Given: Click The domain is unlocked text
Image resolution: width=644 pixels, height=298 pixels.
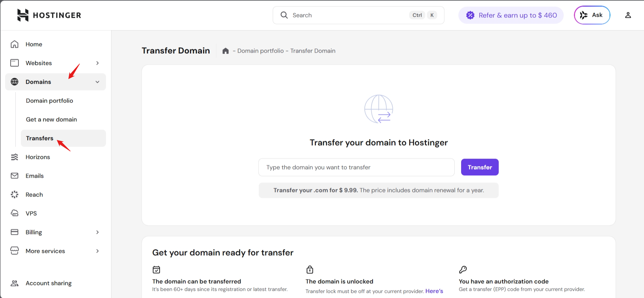Looking at the screenshot, I should (x=339, y=281).
